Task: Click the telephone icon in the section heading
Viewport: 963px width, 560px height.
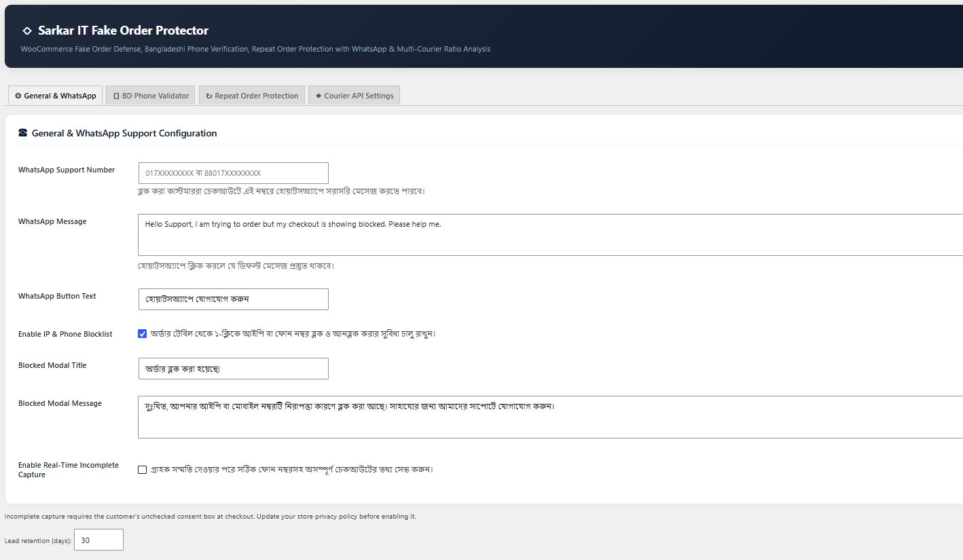Action: click(x=23, y=133)
